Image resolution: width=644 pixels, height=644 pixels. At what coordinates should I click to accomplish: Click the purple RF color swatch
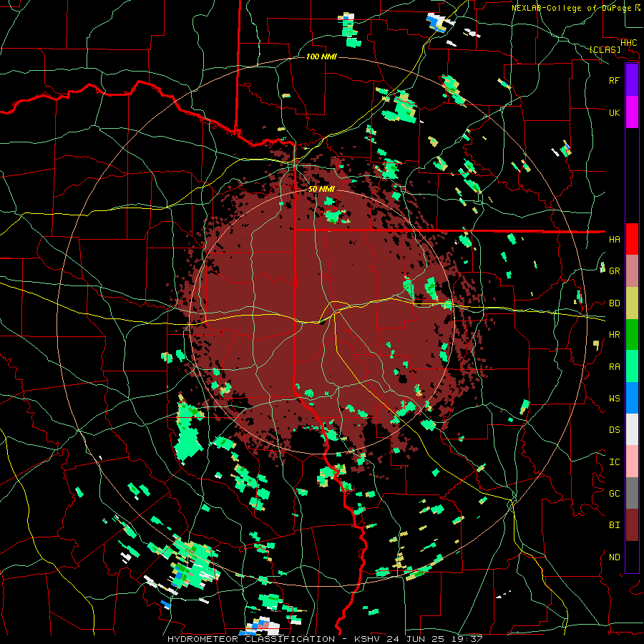[x=632, y=80]
